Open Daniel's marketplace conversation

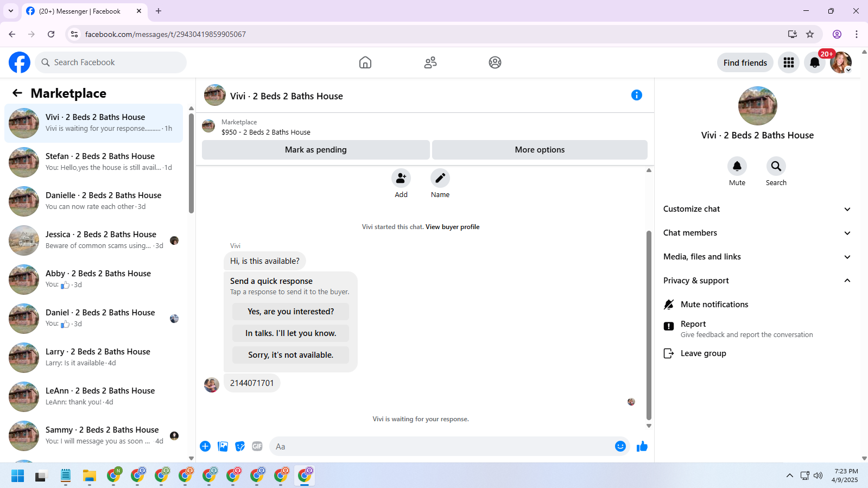pyautogui.click(x=94, y=319)
